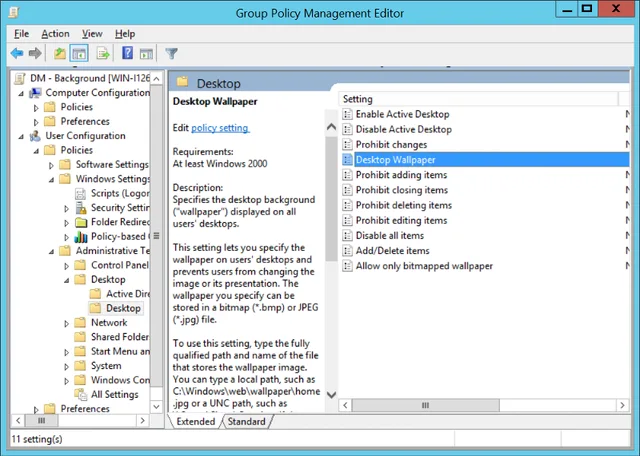This screenshot has height=456, width=640.
Task: Expand the System folder node
Action: (66, 366)
